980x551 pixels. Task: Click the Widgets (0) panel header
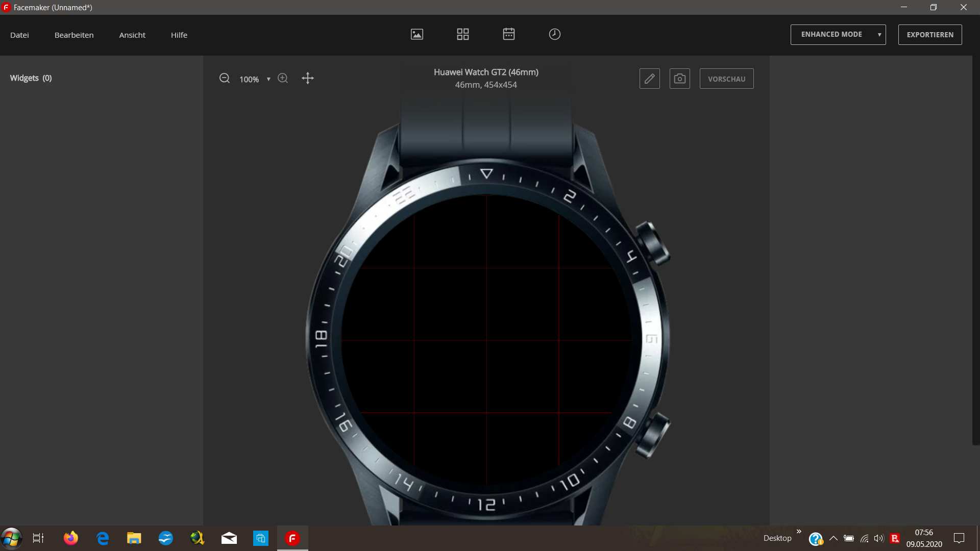point(31,78)
